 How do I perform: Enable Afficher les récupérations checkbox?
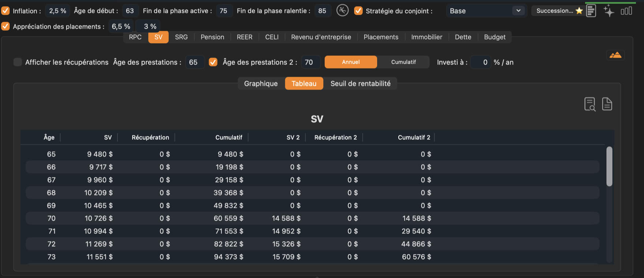18,62
